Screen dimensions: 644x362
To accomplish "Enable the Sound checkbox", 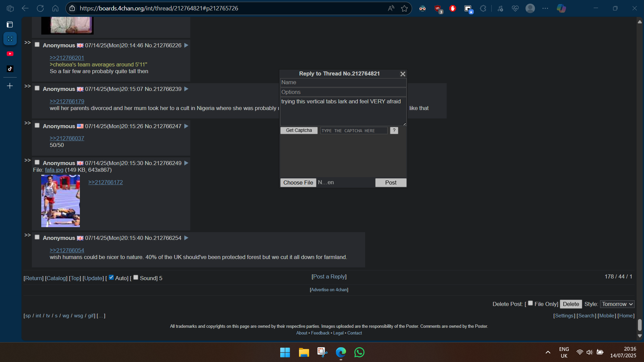I will (x=136, y=277).
